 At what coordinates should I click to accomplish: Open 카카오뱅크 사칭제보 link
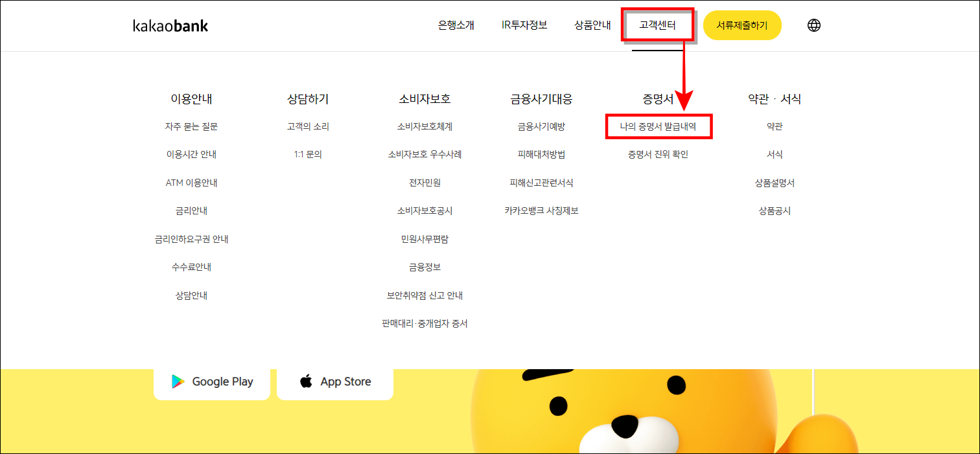pos(541,210)
